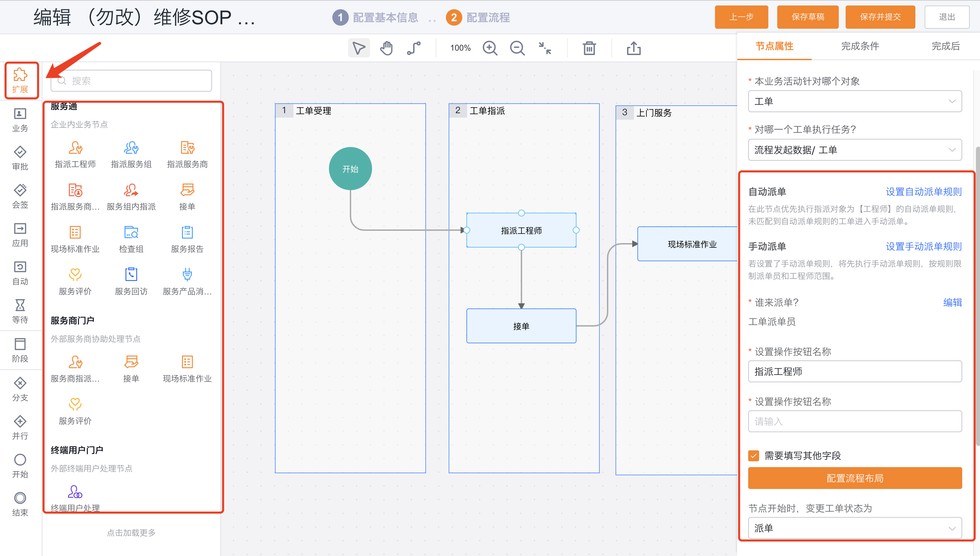
Task: Click the 保存草稿 button
Action: point(808,17)
